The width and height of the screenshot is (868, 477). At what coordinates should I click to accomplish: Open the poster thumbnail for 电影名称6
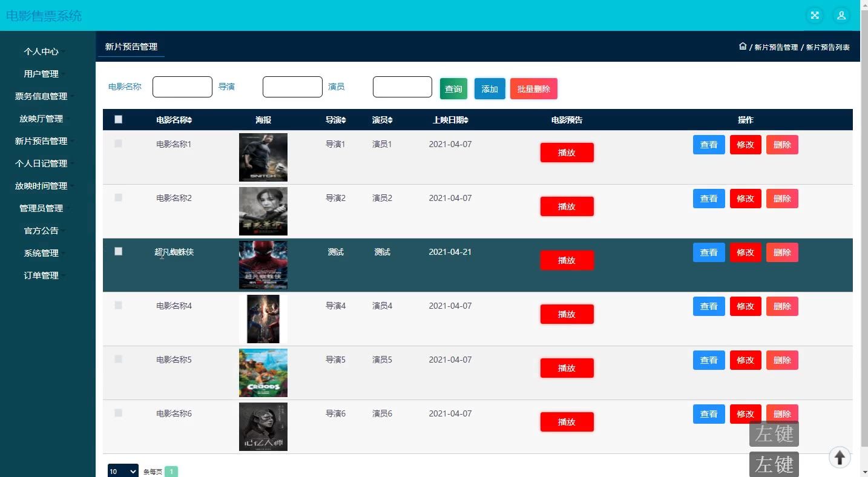(263, 427)
